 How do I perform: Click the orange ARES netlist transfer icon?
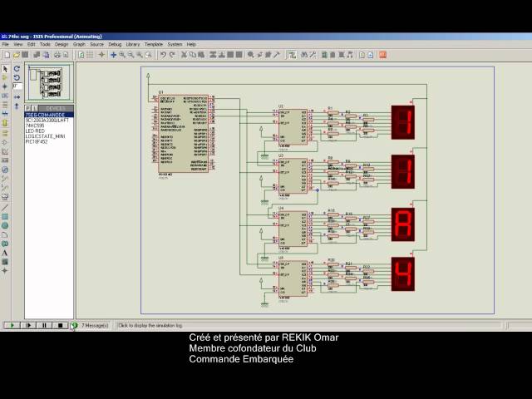tap(382, 55)
